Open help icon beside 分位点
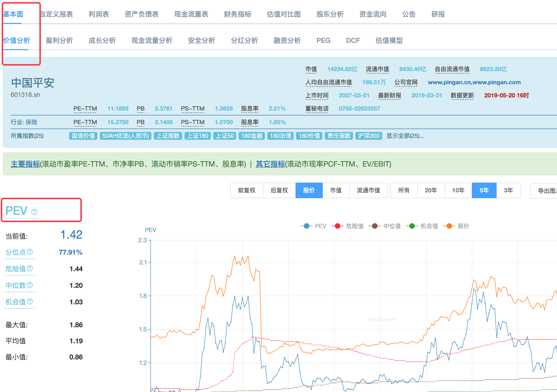 pyautogui.click(x=30, y=252)
